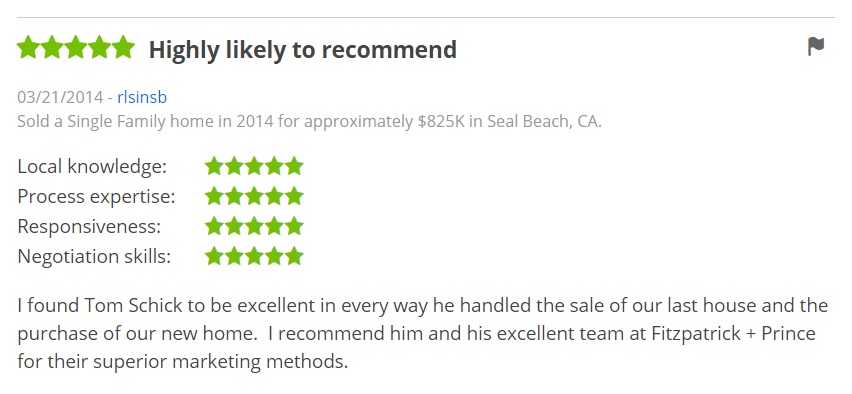Screen dimensions: 852x394
Task: Click the review date 03/21/2014
Action: (x=60, y=97)
